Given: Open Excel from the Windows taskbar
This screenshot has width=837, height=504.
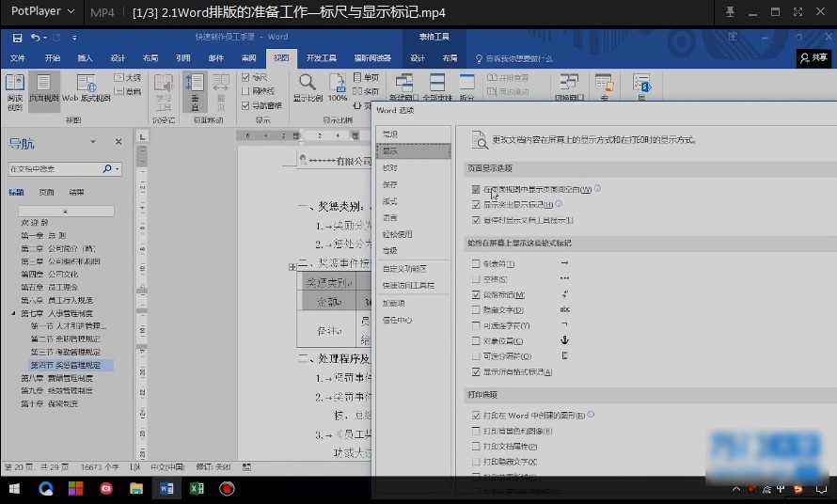Looking at the screenshot, I should (197, 489).
